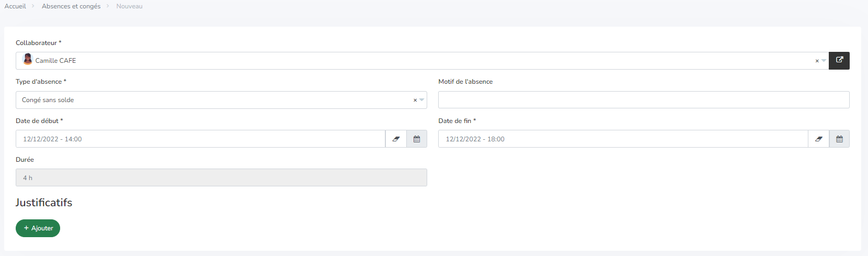Open the Congé sans solde combo box
Image resolution: width=868 pixels, height=256 pixels.
tap(209, 100)
